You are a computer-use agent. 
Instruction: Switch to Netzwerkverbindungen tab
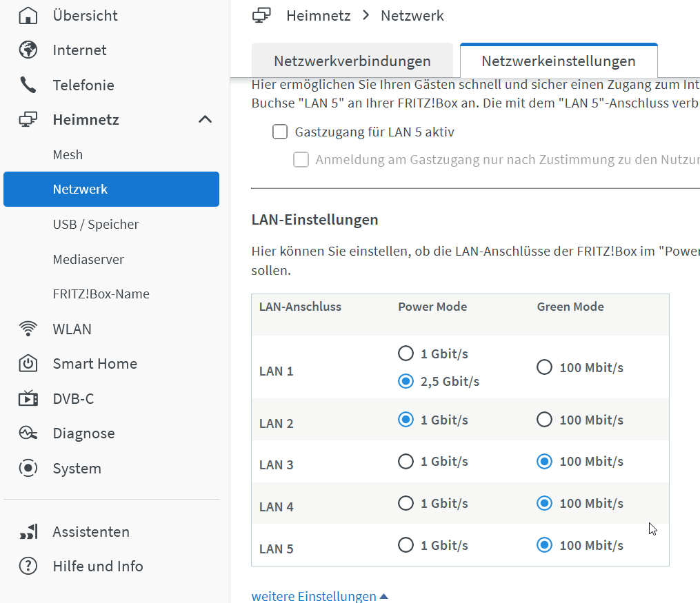pos(352,61)
